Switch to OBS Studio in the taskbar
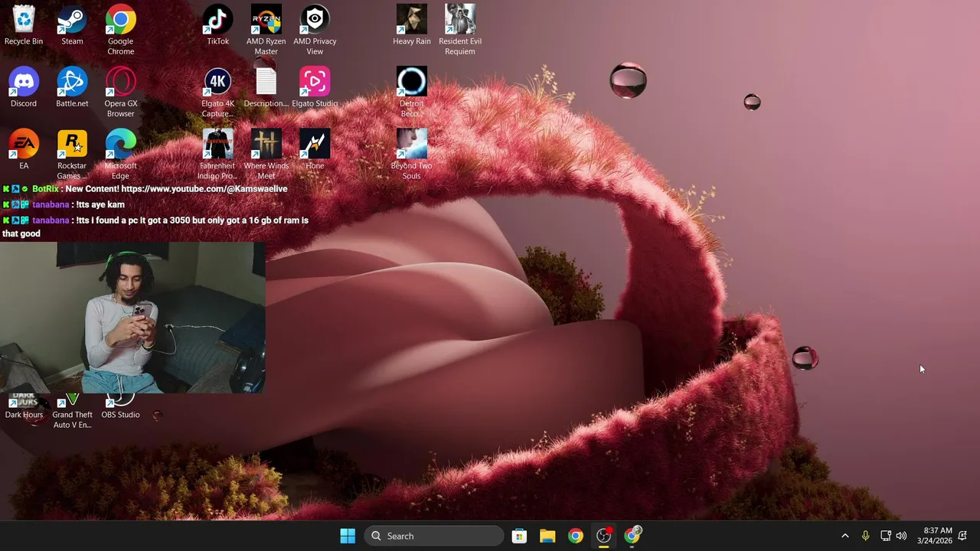The height and width of the screenshot is (551, 980). coord(604,536)
